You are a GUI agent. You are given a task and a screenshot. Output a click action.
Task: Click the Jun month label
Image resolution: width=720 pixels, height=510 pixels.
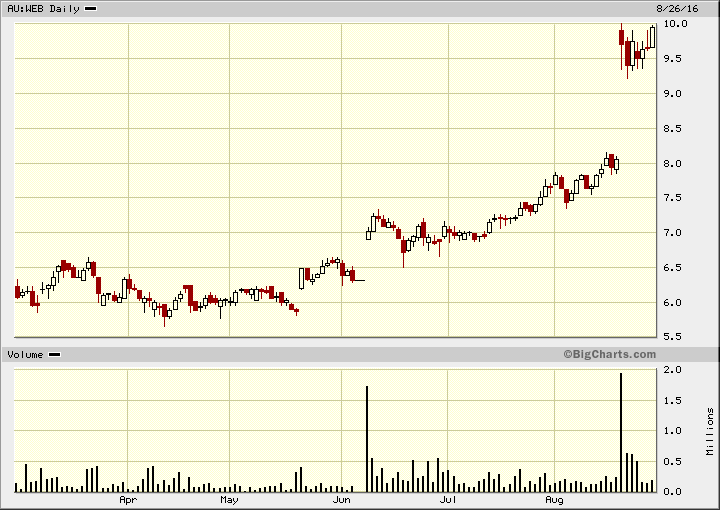tap(342, 499)
